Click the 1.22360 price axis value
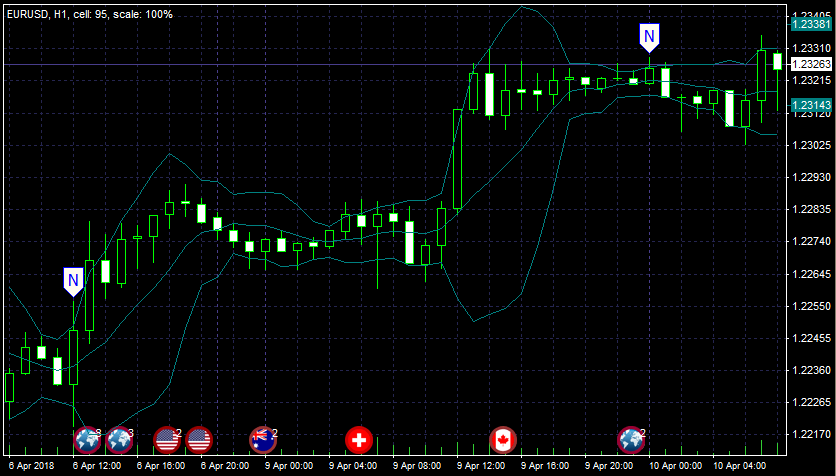This screenshot has height=476, width=836. coord(811,370)
